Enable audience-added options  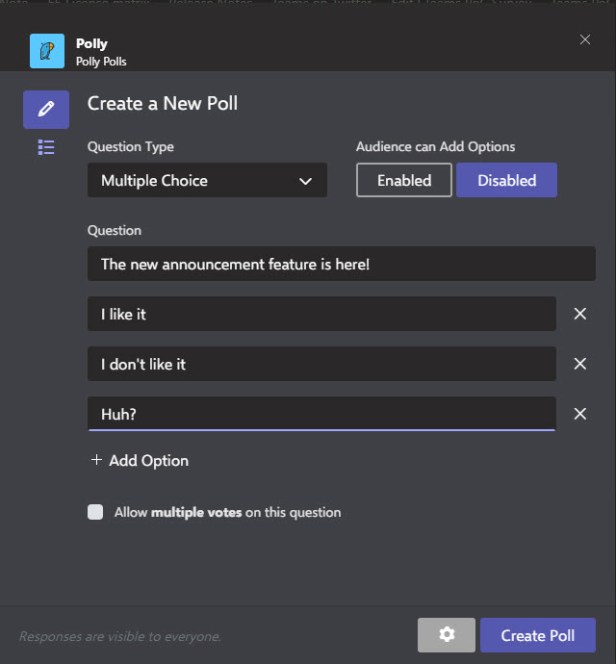tap(404, 181)
